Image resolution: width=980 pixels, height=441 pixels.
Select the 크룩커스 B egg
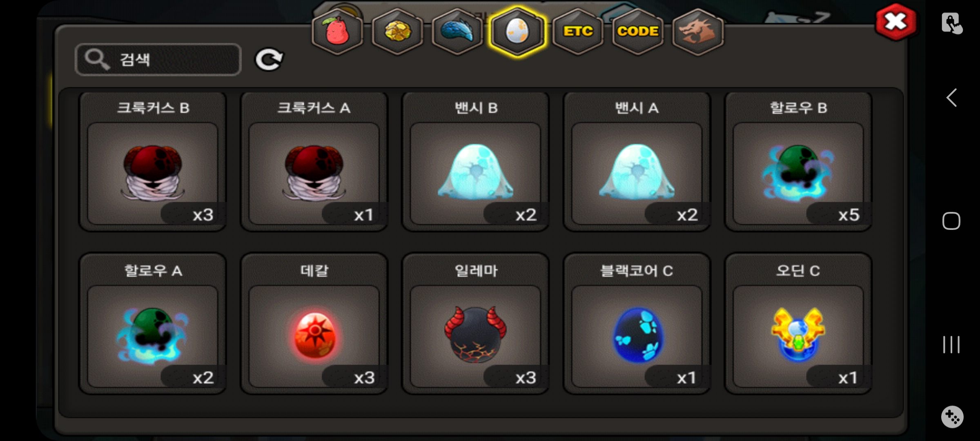153,162
